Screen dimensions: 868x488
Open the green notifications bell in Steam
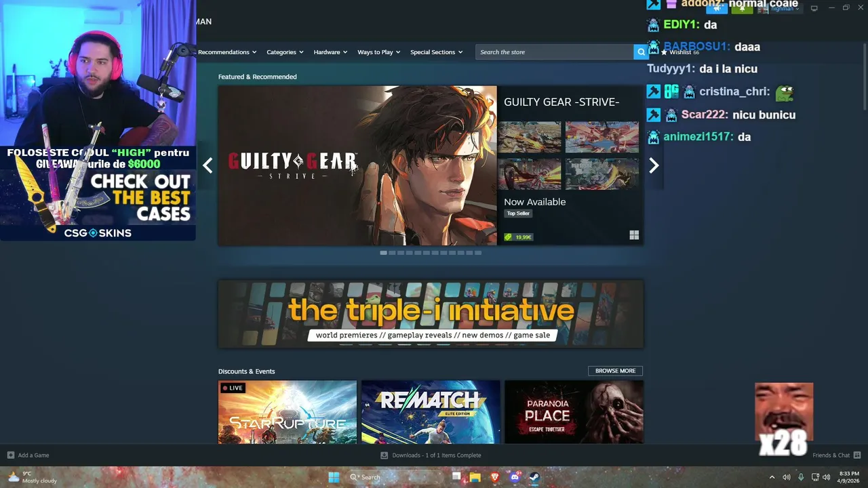tap(742, 8)
